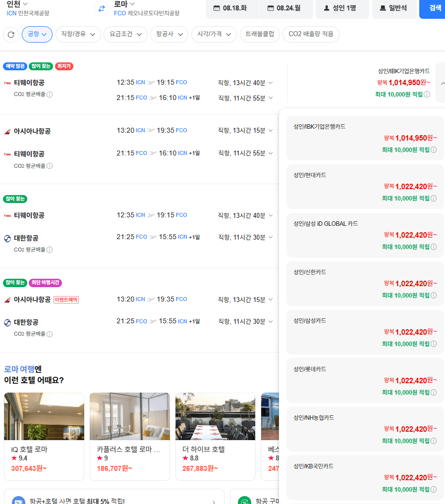Expand third result 12:35 outbound details
Screen dimensions: 445x504
(x=271, y=215)
